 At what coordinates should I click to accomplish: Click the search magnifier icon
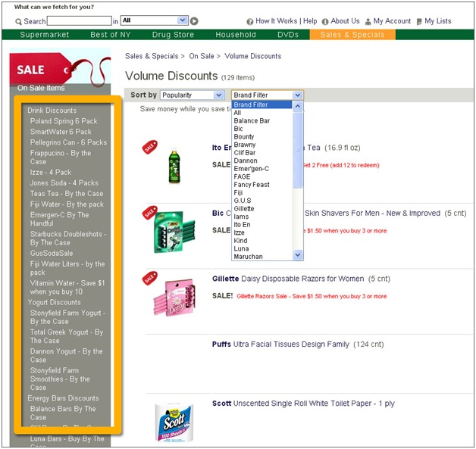(x=18, y=21)
